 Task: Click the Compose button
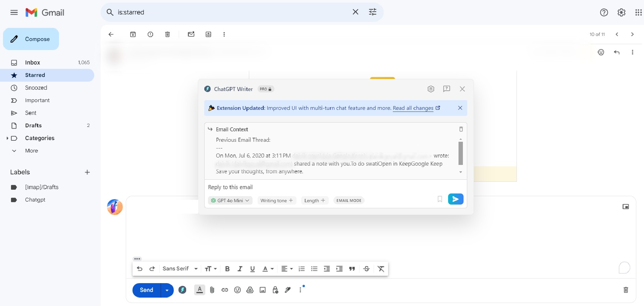31,39
